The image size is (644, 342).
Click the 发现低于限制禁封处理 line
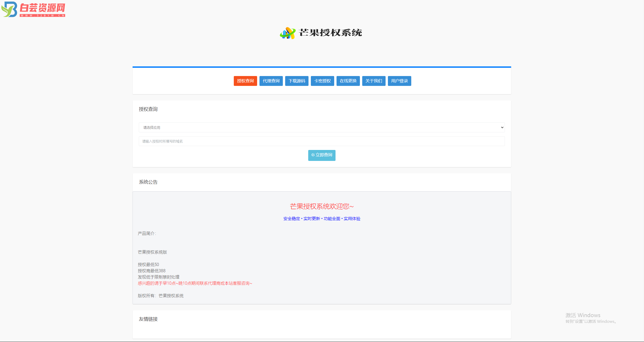(159, 277)
